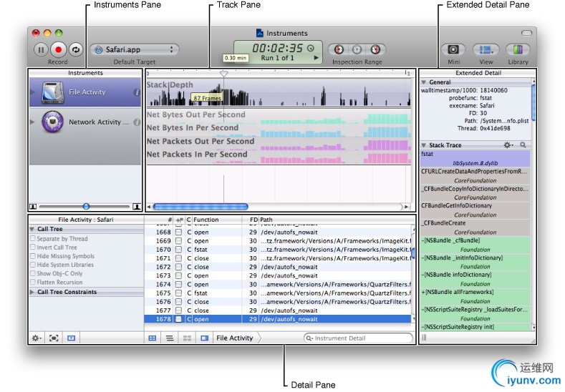Select -[NSScriptSuiteRegistry init] stack frame
565x392 pixels.
pyautogui.click(x=475, y=327)
